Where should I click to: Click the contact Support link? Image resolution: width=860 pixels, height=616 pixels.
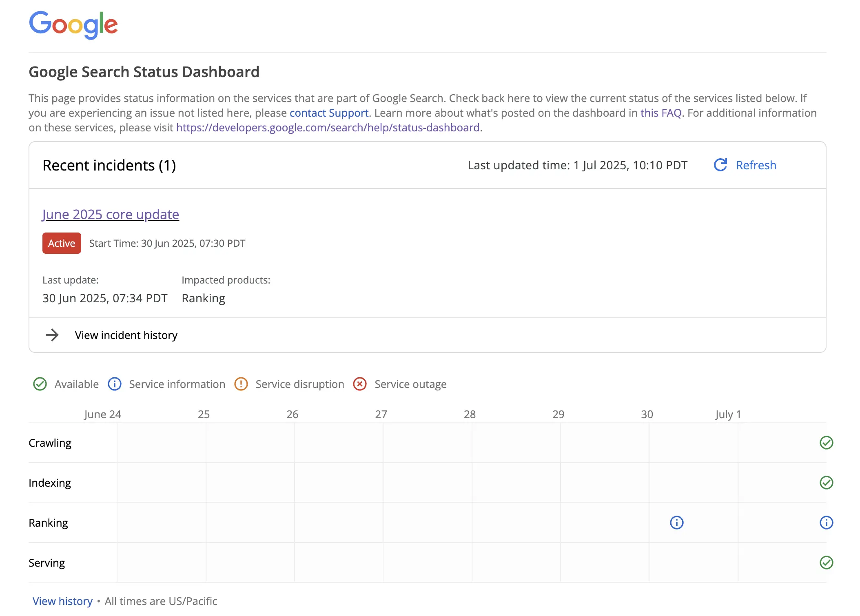click(329, 113)
